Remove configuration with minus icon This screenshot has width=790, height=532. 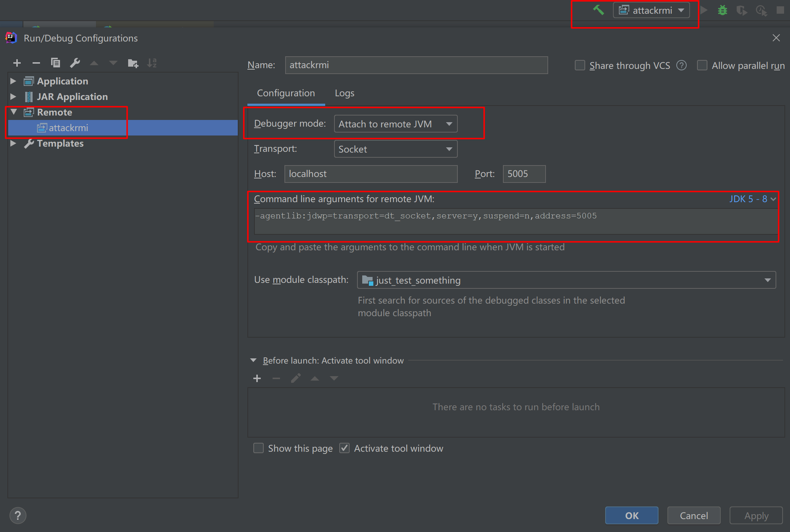[36, 63]
